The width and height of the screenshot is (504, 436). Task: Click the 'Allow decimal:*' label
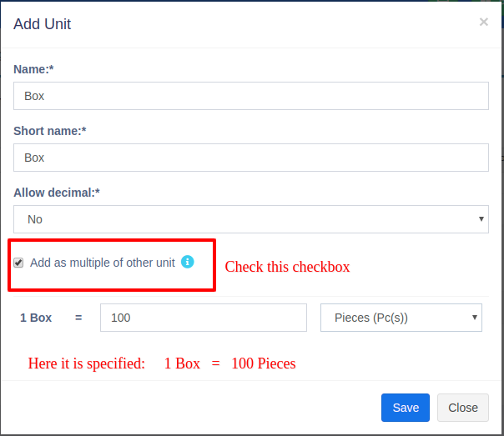point(57,193)
